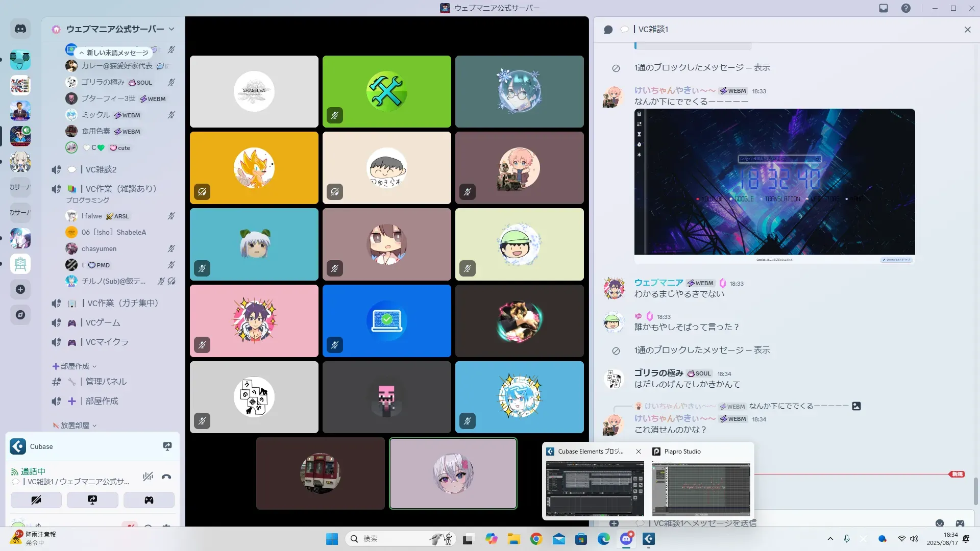Screen dimensions: 980x551
Task: Open the 管理パネル text channel
Action: click(x=106, y=382)
